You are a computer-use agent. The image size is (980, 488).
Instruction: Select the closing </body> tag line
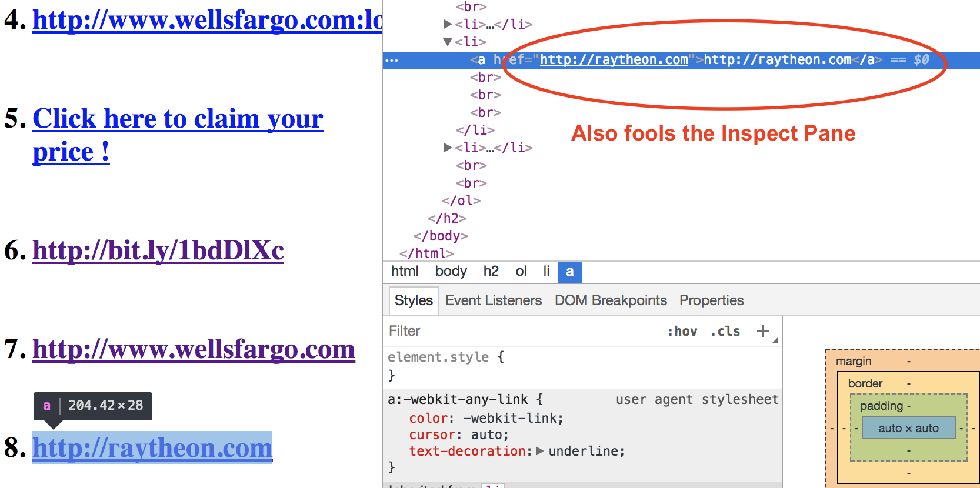point(441,236)
